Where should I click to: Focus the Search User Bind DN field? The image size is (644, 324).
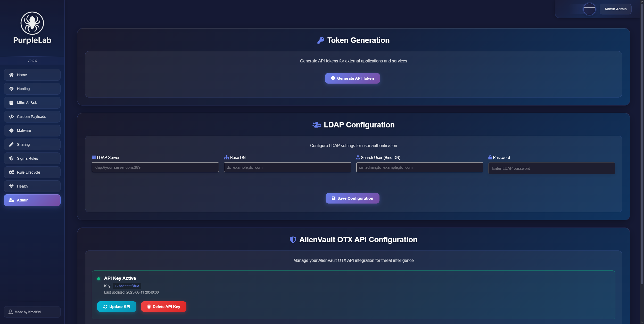pos(419,167)
